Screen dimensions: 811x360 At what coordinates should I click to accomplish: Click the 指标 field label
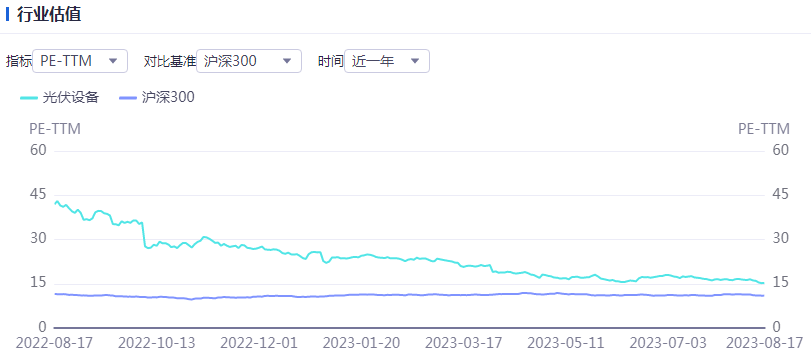19,61
